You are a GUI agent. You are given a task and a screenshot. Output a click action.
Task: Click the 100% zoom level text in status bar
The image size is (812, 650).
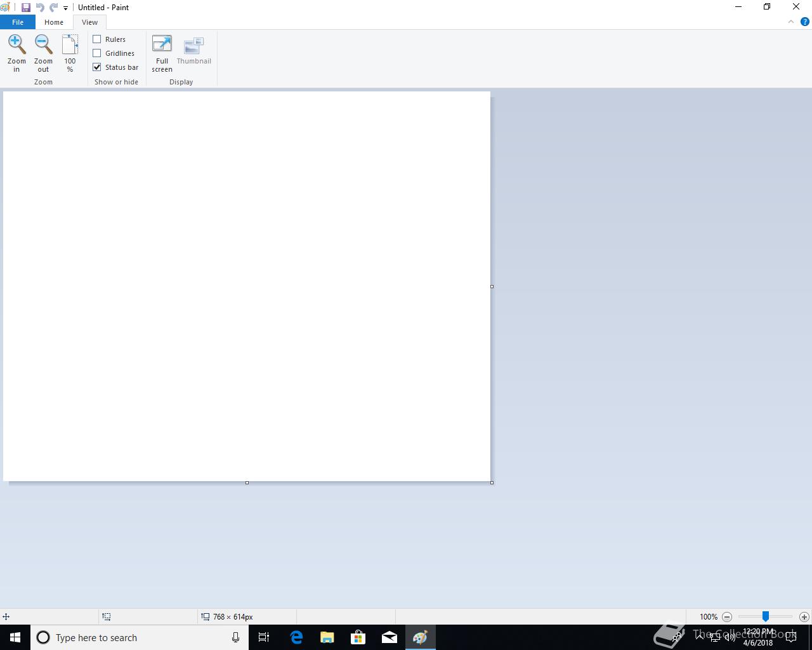click(709, 617)
